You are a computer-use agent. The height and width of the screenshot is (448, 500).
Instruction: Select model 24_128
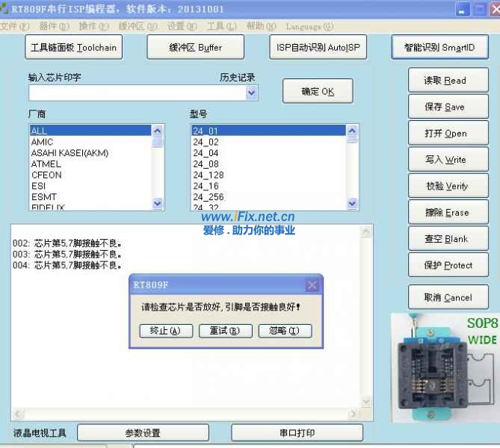[268, 175]
